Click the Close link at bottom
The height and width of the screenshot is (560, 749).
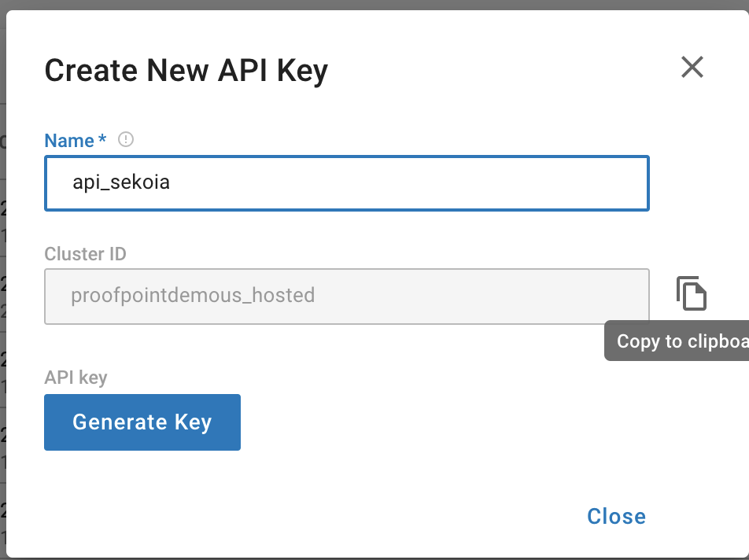pos(616,516)
